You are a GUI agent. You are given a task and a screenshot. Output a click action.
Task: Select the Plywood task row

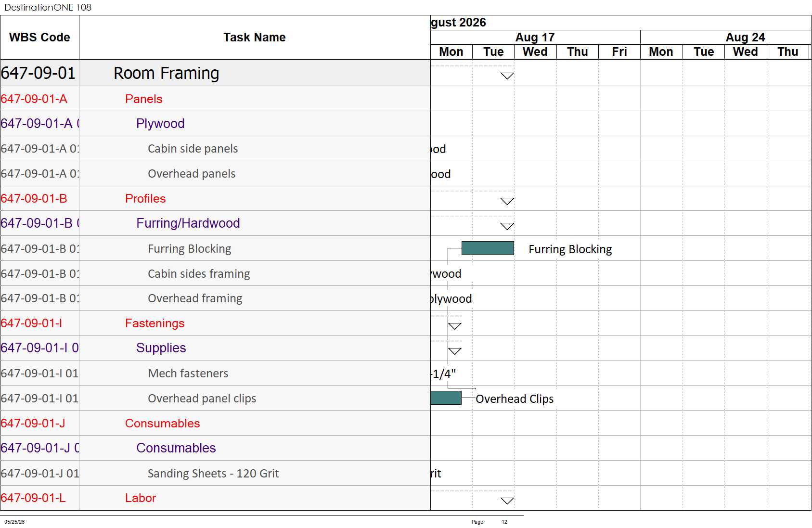[215, 124]
